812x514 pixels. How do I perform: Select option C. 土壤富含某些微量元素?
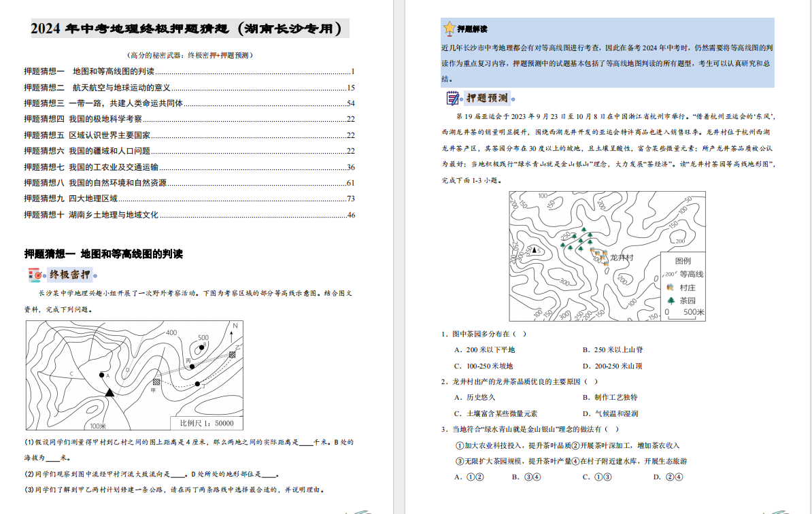[x=496, y=413]
